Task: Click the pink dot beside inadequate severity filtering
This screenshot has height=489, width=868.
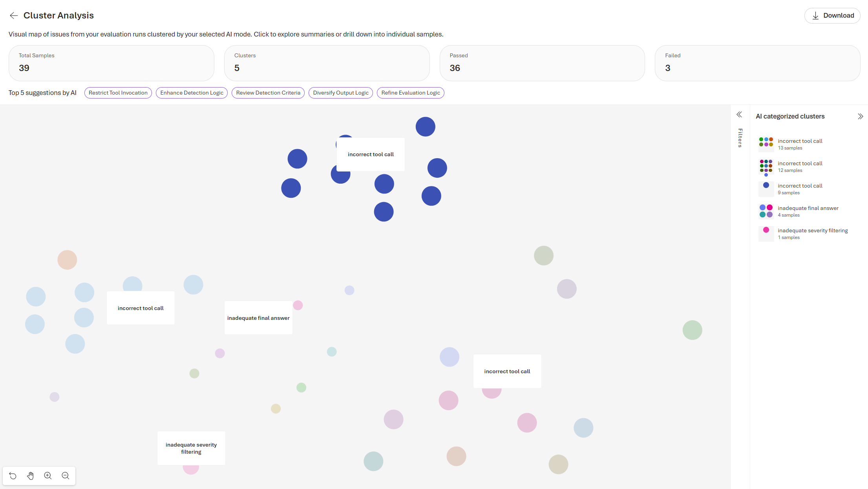Action: click(766, 230)
